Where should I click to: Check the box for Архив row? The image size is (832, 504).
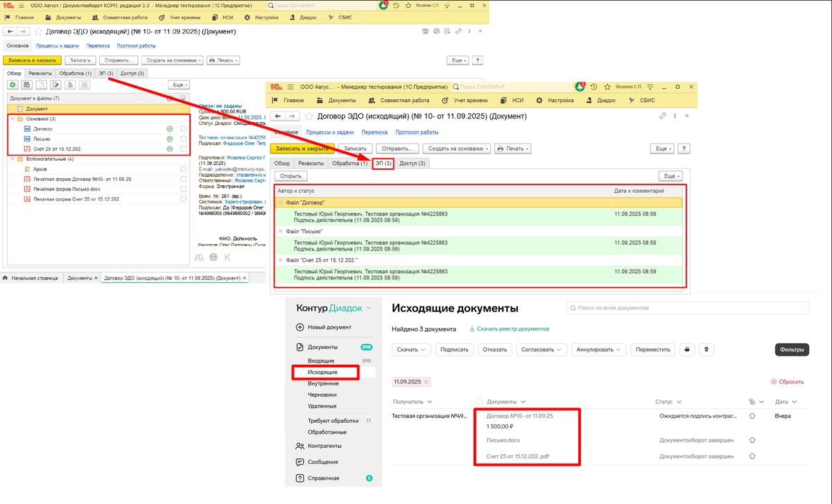(183, 168)
